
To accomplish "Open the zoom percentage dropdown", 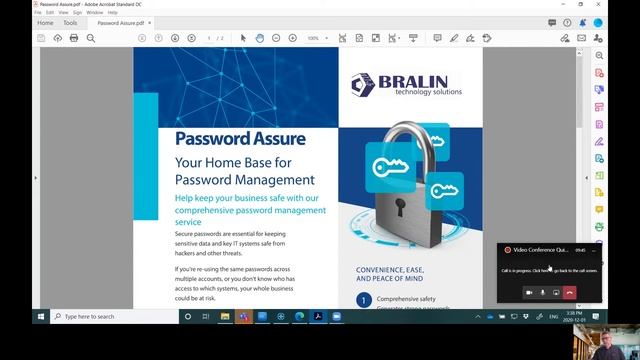I will pyautogui.click(x=326, y=38).
